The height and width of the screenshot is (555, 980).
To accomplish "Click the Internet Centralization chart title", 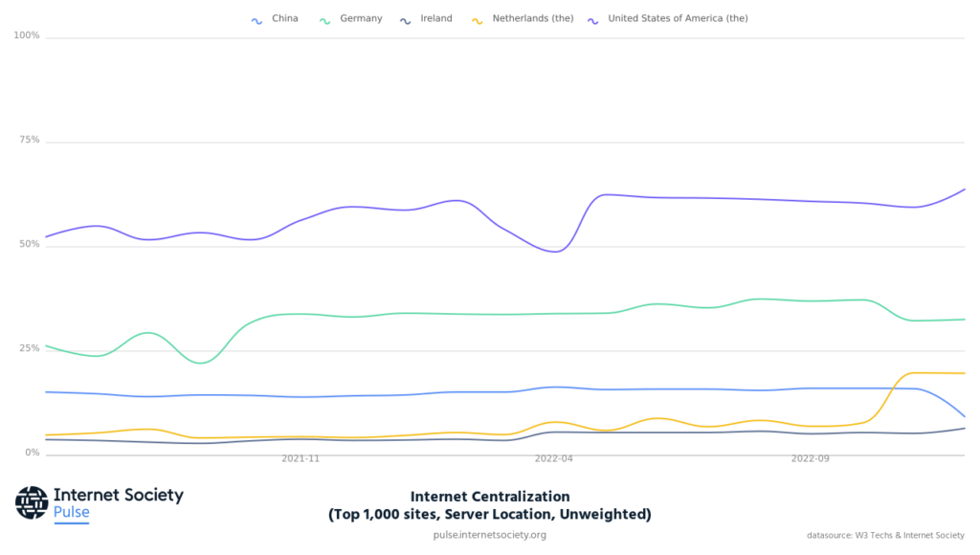I will point(489,497).
